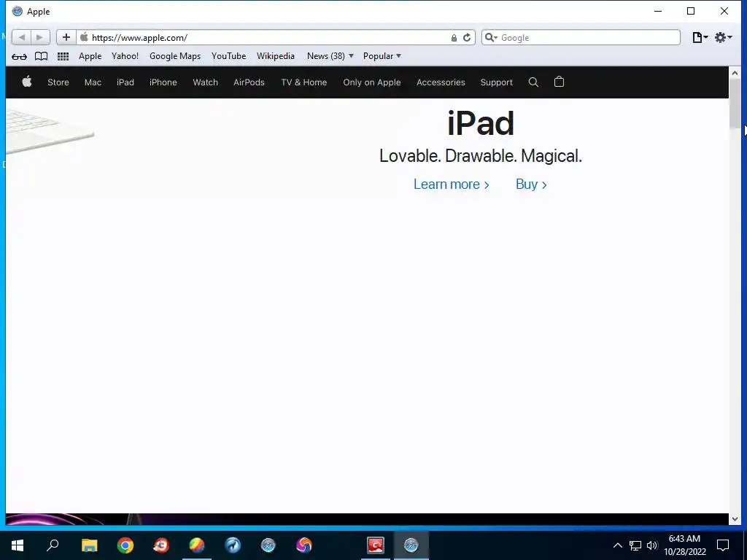Viewport: 747px width, 560px height.
Task: Go forward with the Safari forward arrow
Action: point(40,37)
